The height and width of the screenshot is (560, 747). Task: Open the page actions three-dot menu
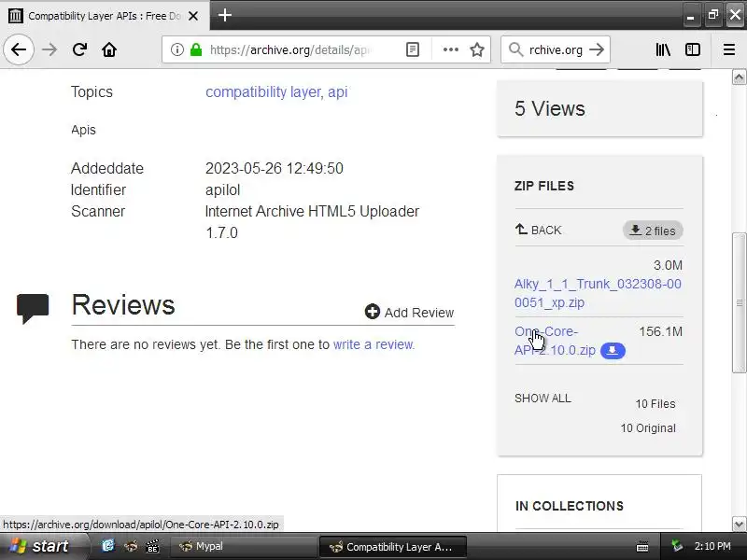[x=450, y=49]
